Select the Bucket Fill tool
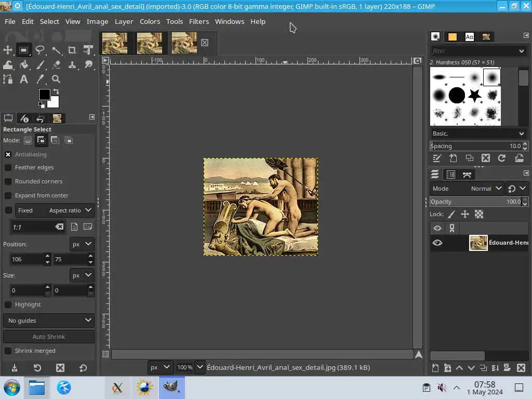The width and height of the screenshot is (532, 399). click(24, 64)
